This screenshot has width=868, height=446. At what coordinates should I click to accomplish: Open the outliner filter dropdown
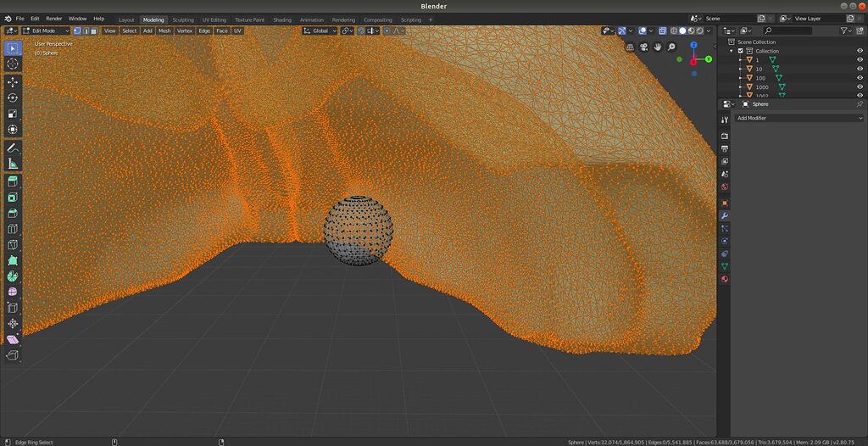pyautogui.click(x=846, y=31)
